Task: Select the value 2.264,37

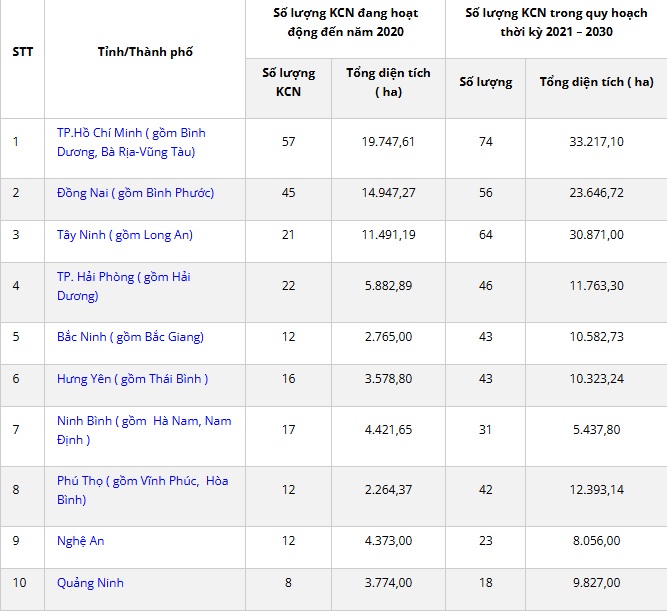Action: coord(388,489)
